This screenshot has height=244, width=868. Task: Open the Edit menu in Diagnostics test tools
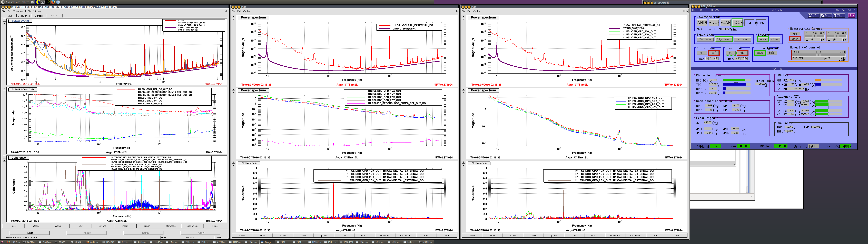(x=9, y=11)
